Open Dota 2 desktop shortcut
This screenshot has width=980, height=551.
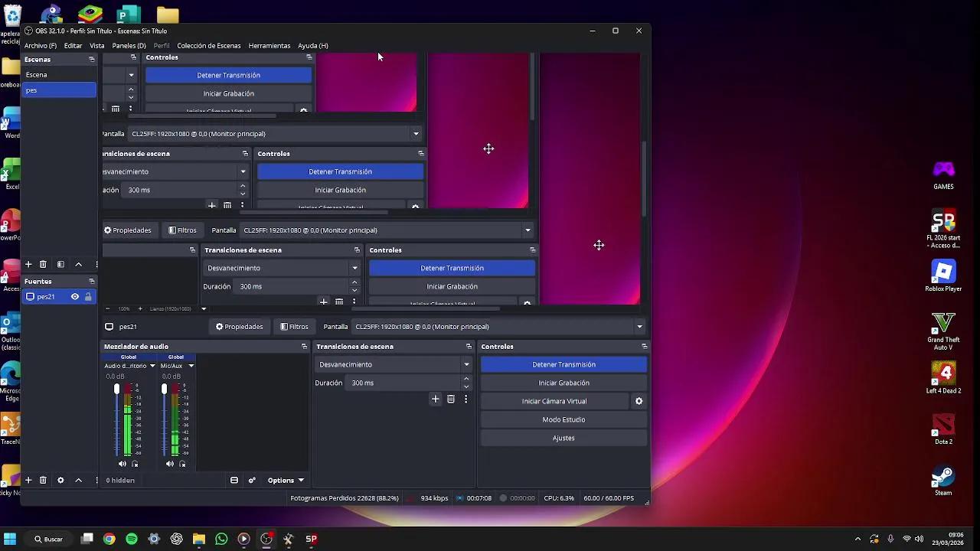(943, 429)
